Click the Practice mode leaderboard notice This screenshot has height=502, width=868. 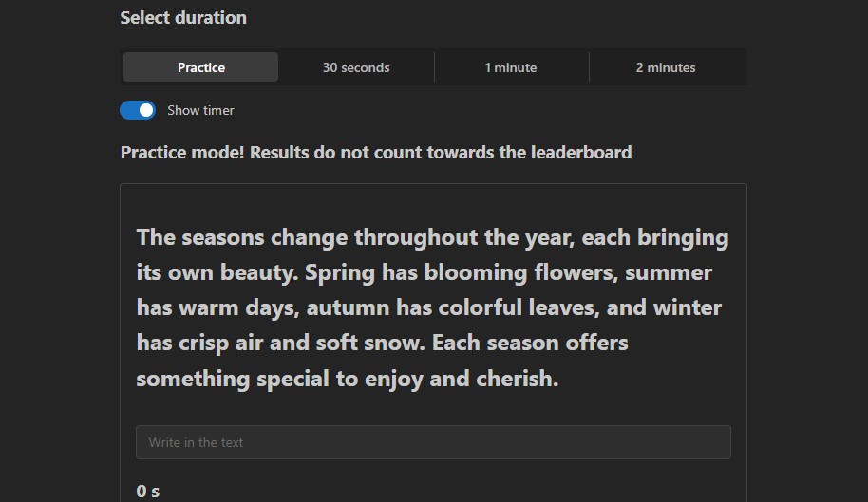click(376, 153)
